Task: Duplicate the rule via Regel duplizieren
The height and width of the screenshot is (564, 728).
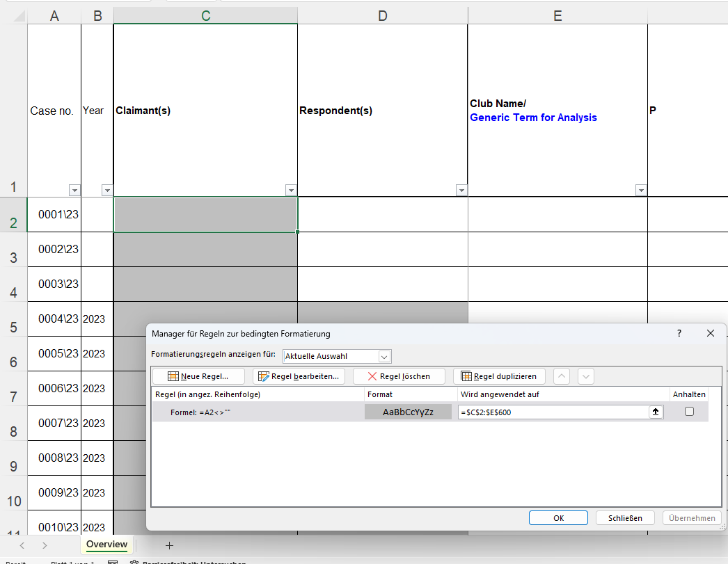Action: coord(498,376)
